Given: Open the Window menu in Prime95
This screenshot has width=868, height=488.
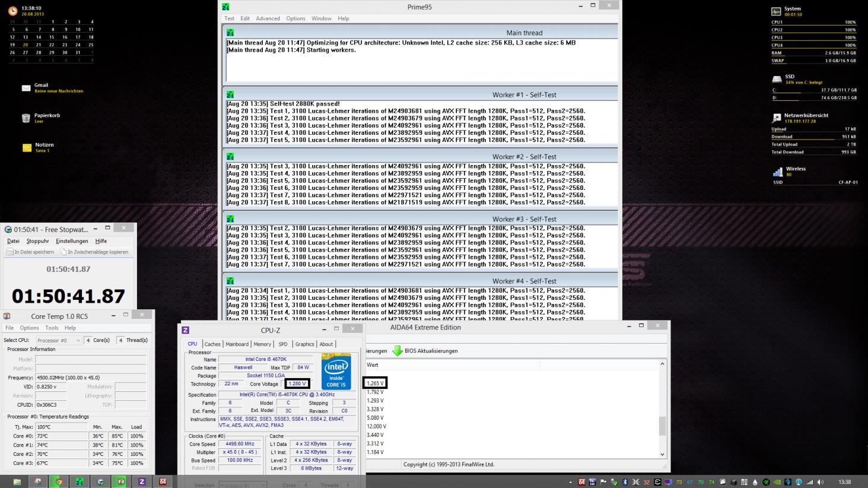Looking at the screenshot, I should click(x=321, y=18).
